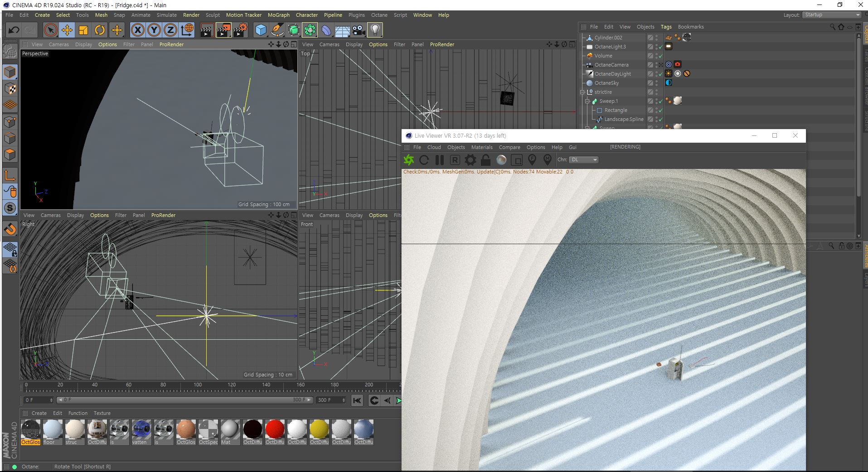Toggle Cylinder.002 visibility dots
Image resolution: width=868 pixels, height=472 pixels.
pyautogui.click(x=656, y=38)
